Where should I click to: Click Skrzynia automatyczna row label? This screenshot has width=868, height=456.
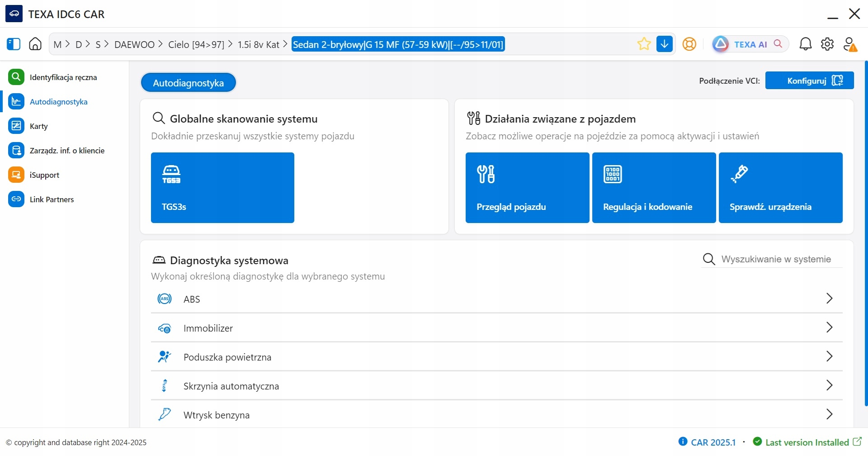pos(231,386)
